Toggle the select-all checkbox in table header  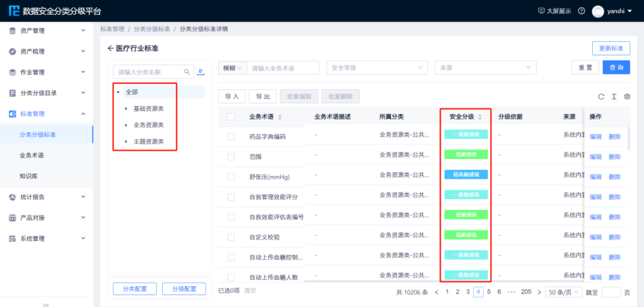[x=231, y=117]
